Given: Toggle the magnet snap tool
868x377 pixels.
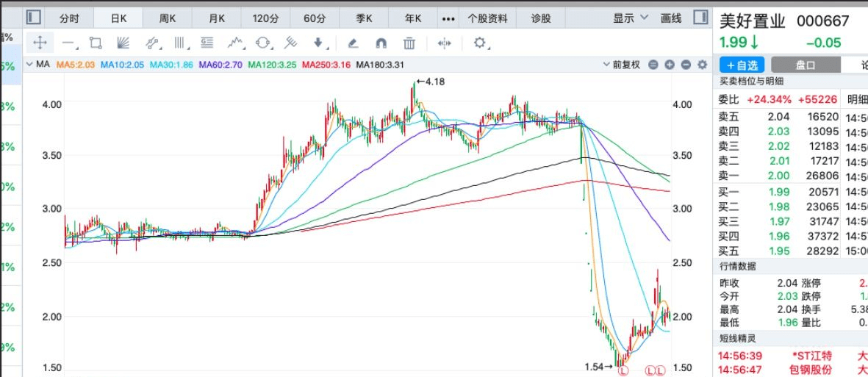Looking at the screenshot, I should point(381,43).
